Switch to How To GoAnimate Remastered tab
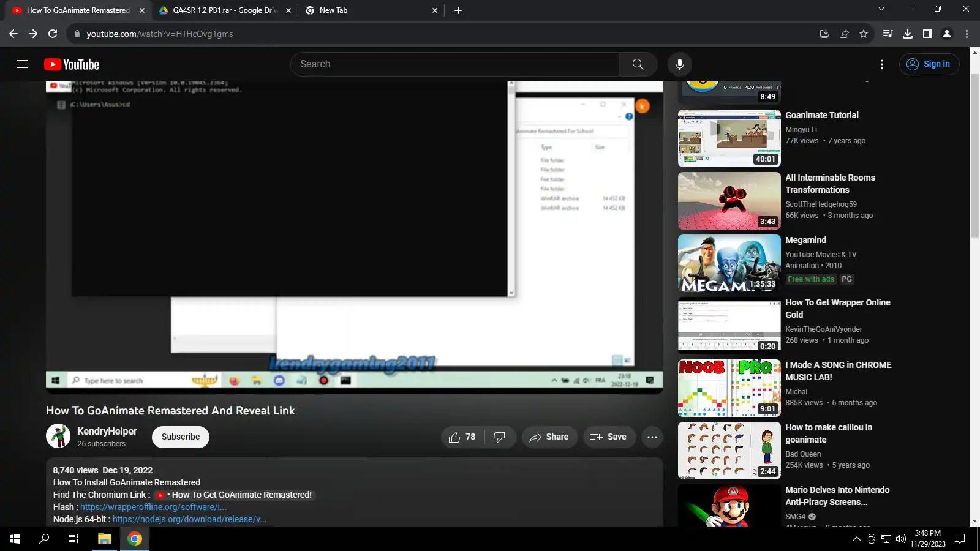The image size is (980, 551). 78,10
